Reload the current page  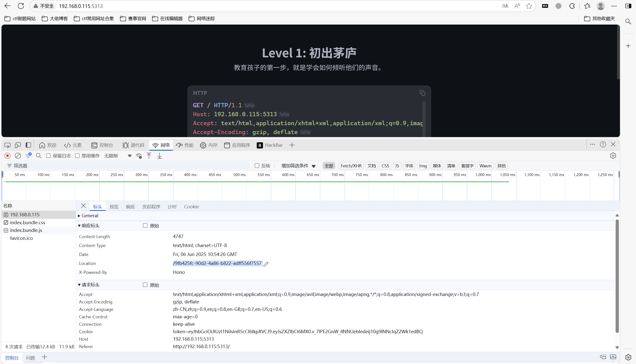click(21, 6)
